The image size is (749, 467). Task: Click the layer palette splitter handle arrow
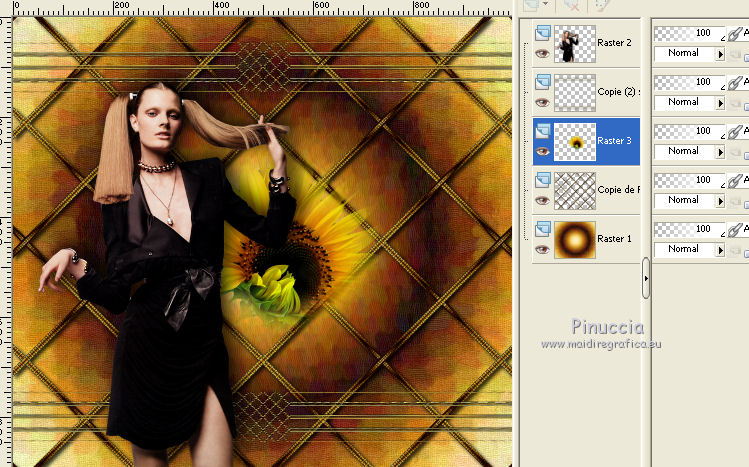tap(646, 278)
